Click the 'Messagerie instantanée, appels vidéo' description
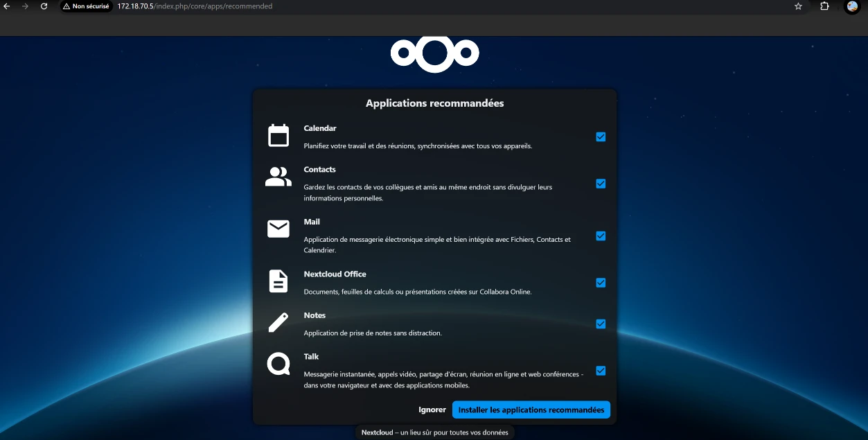Screen dimensions: 868x440 [x=443, y=380]
